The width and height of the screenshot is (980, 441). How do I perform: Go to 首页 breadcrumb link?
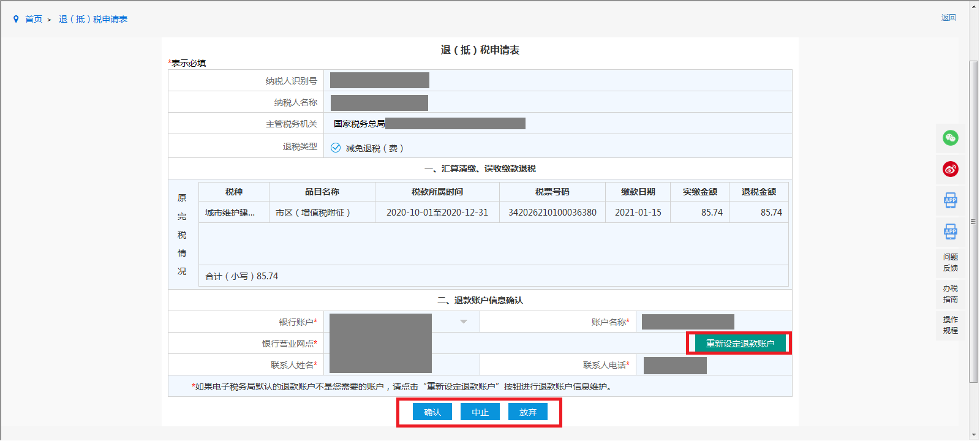tap(34, 20)
